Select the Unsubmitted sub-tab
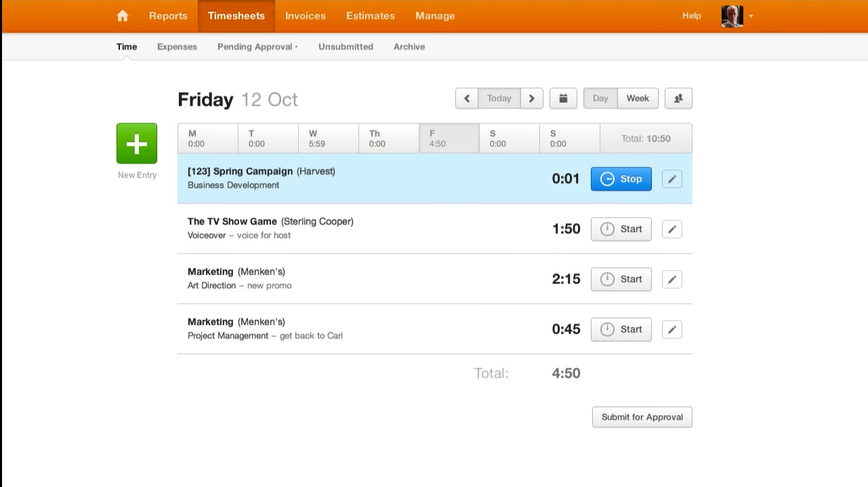This screenshot has width=868, height=487. [x=346, y=47]
